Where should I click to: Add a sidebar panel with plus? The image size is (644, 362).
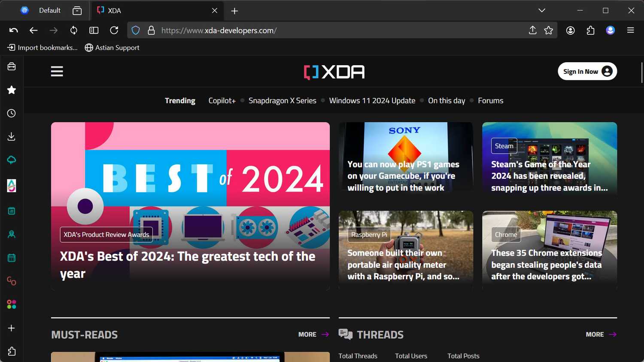(12, 328)
